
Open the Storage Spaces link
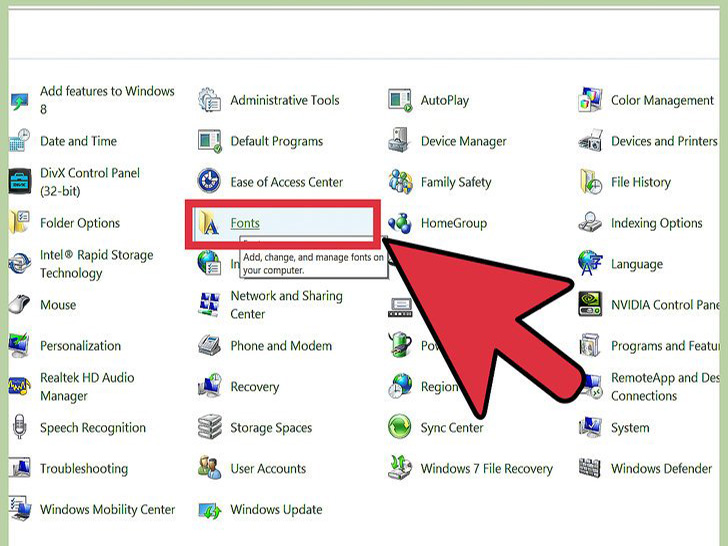coord(271,428)
